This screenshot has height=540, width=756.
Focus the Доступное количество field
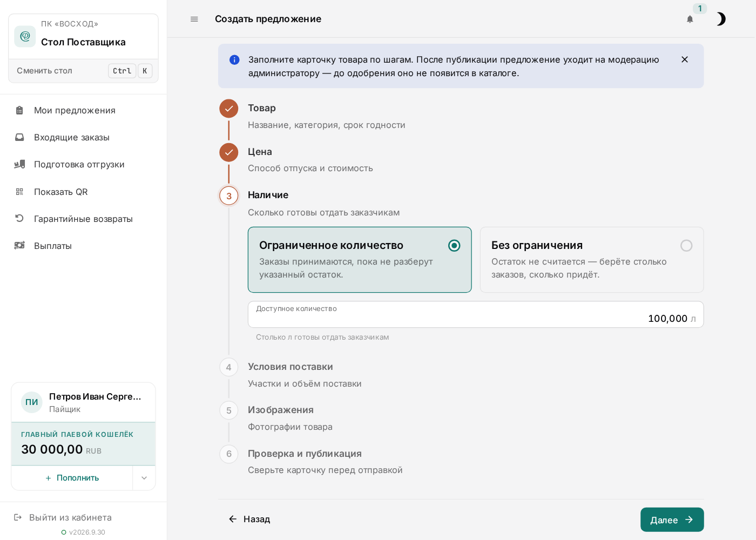[476, 314]
